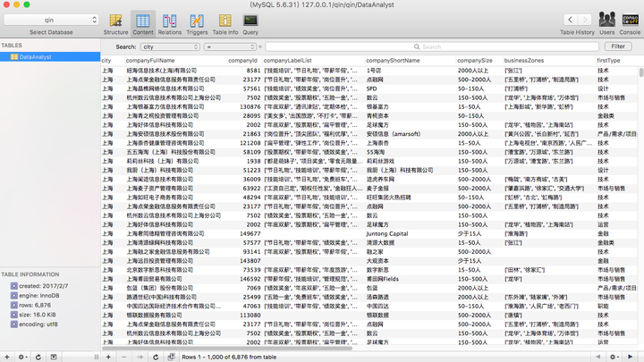
Task: Refresh the table contents icon
Action: click(x=156, y=357)
